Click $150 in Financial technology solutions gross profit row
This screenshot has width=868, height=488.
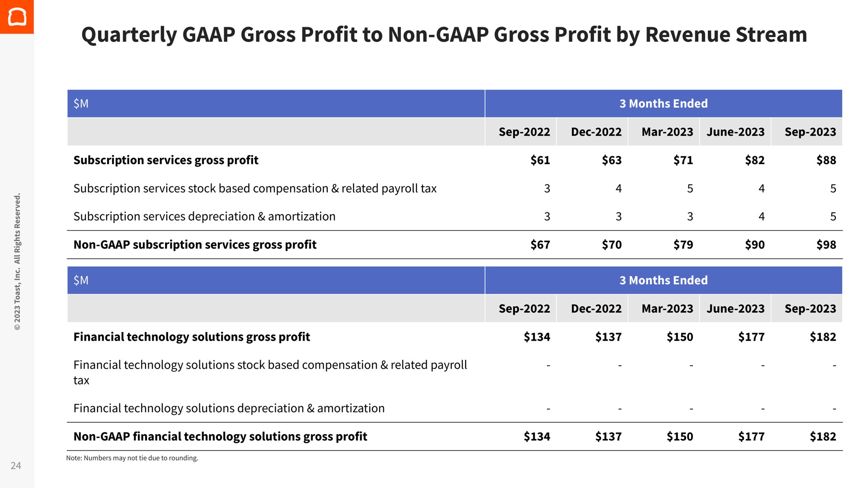(680, 337)
